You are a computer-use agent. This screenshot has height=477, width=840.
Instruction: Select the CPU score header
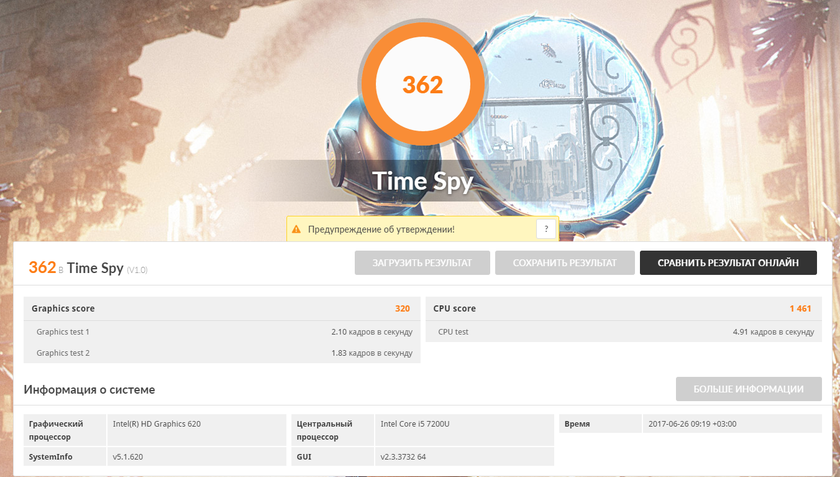point(455,309)
